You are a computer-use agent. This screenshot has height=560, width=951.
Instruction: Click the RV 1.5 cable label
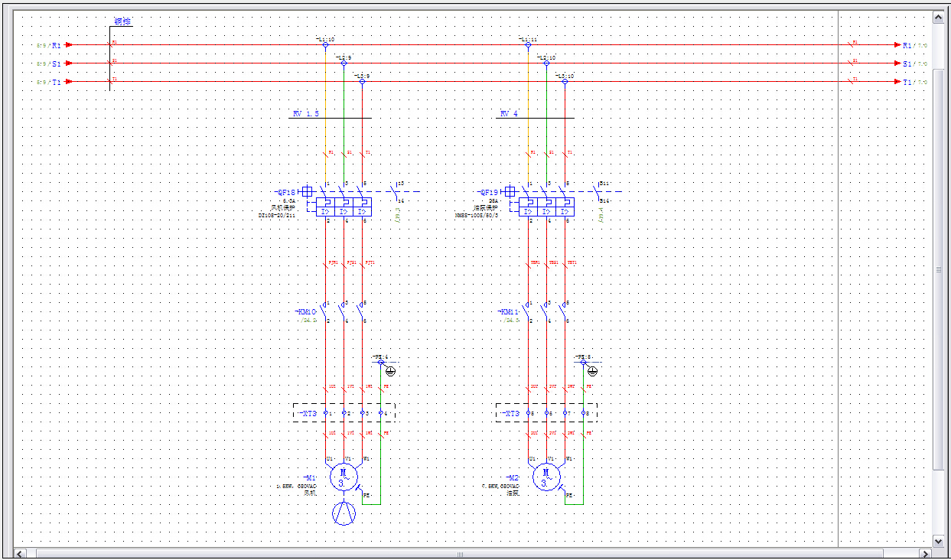pos(306,113)
